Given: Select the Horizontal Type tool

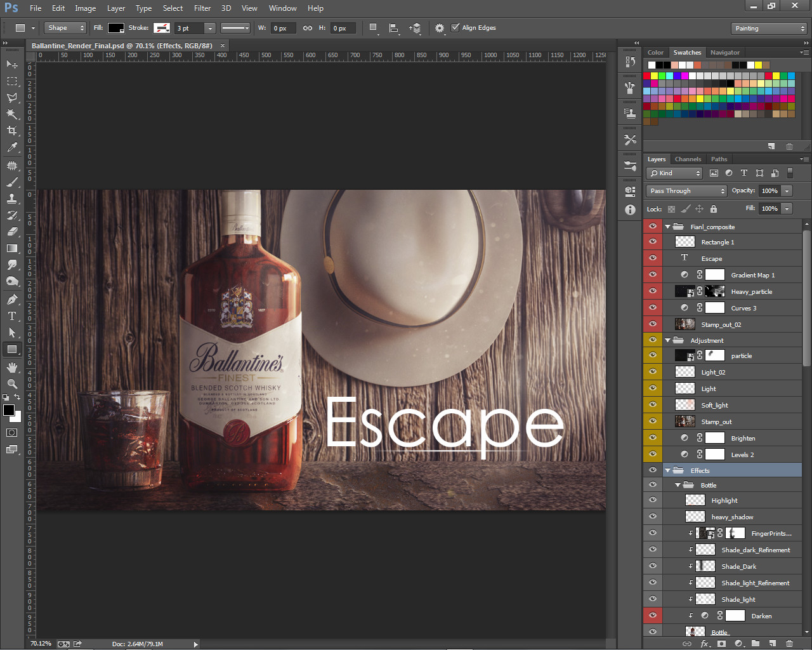Looking at the screenshot, I should click(12, 315).
